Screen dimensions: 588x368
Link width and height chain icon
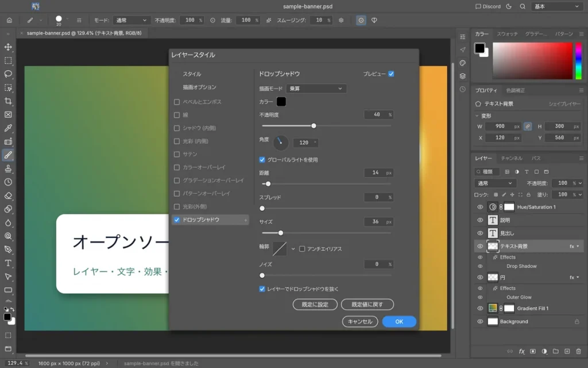click(528, 126)
